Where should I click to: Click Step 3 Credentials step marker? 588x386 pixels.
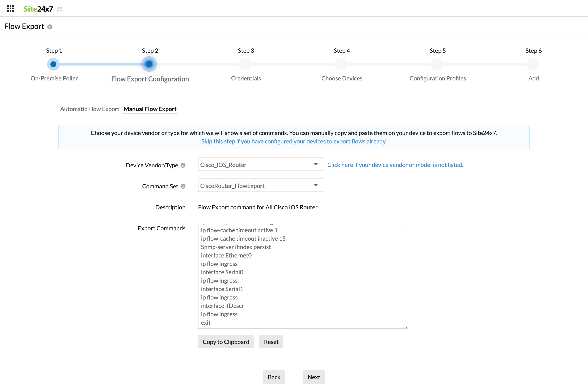tap(245, 64)
